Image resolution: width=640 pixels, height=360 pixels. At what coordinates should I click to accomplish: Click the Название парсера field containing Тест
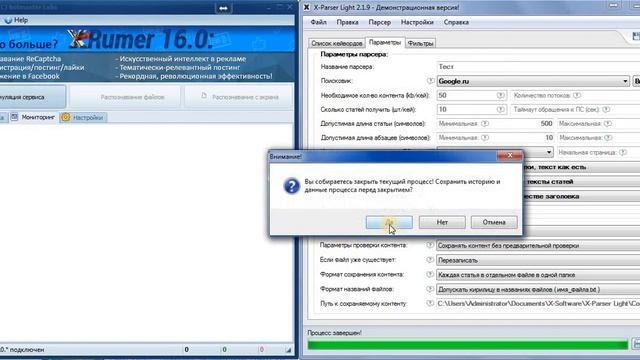coord(538,67)
